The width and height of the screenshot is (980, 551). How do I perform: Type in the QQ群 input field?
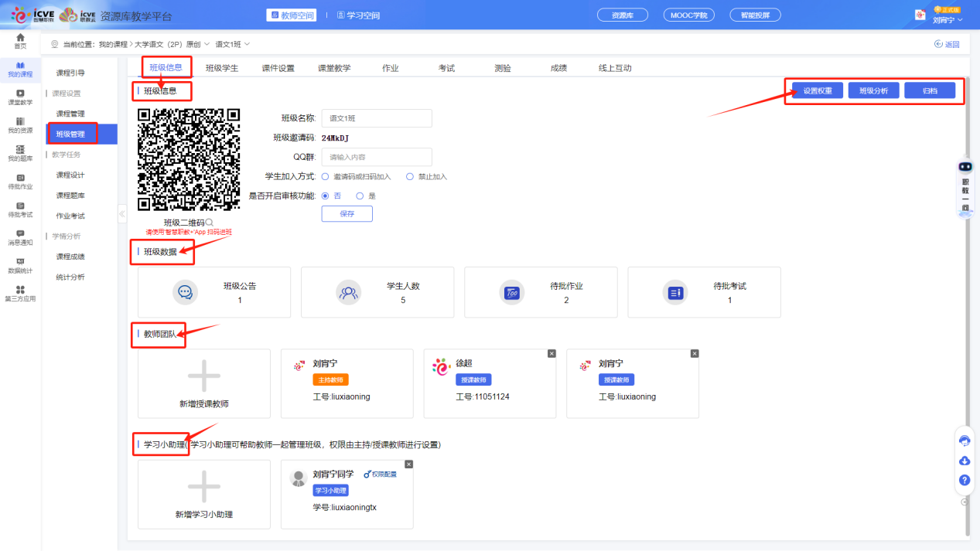coord(377,156)
